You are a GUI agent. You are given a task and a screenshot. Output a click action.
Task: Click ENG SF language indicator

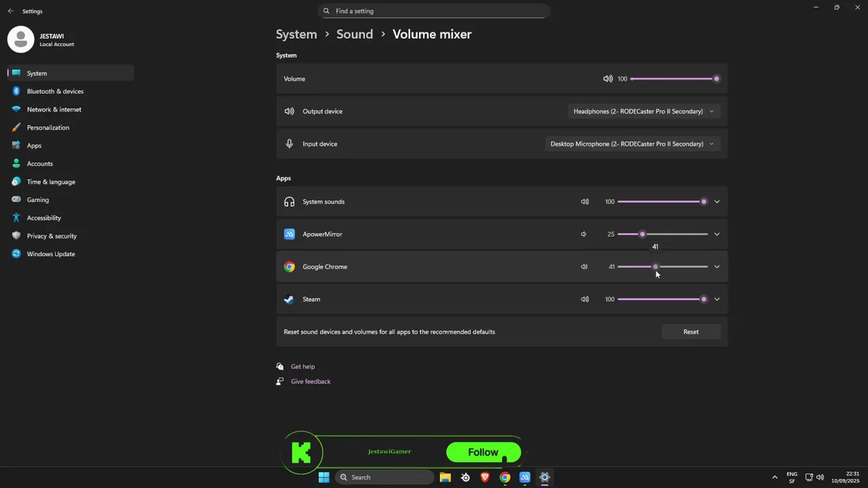791,477
